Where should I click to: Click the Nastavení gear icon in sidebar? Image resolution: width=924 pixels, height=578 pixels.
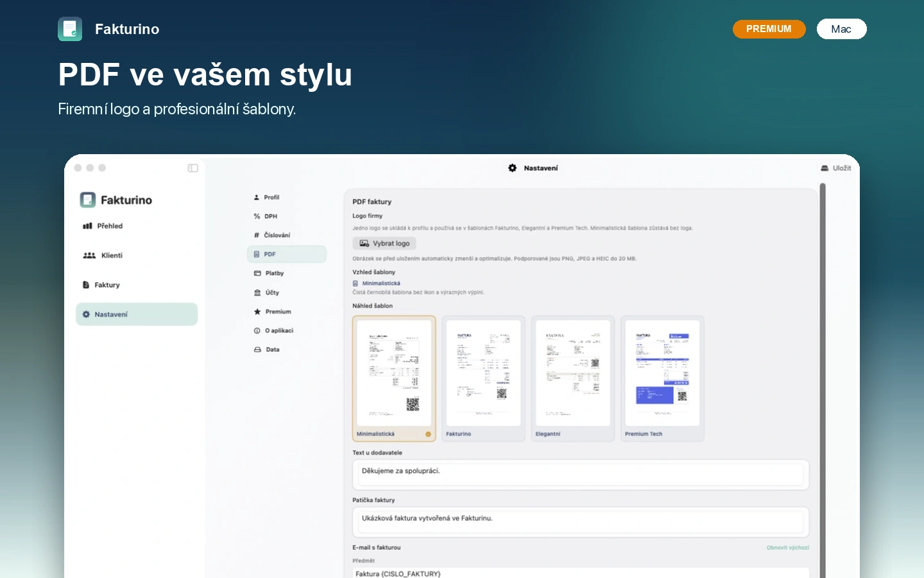(86, 314)
